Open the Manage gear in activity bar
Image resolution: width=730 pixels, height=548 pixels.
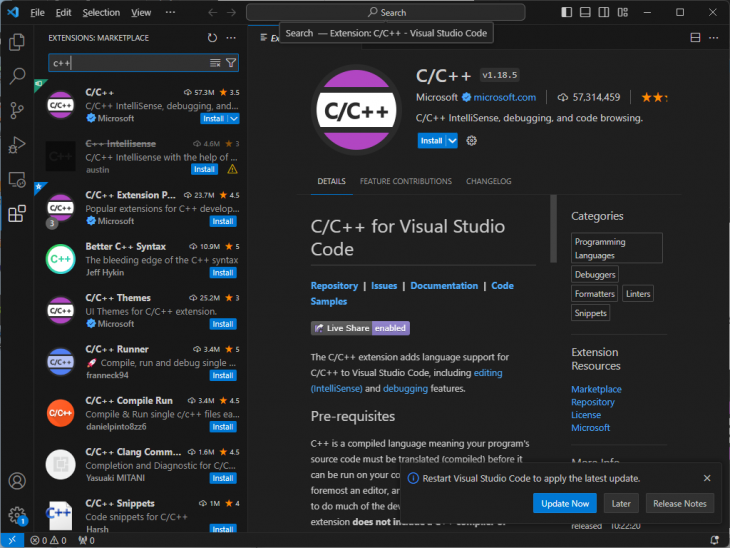(x=17, y=515)
